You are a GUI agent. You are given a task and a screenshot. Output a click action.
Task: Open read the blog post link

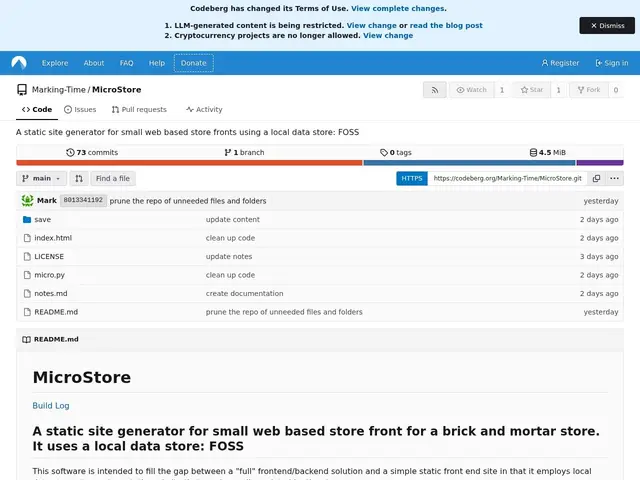[446, 25]
